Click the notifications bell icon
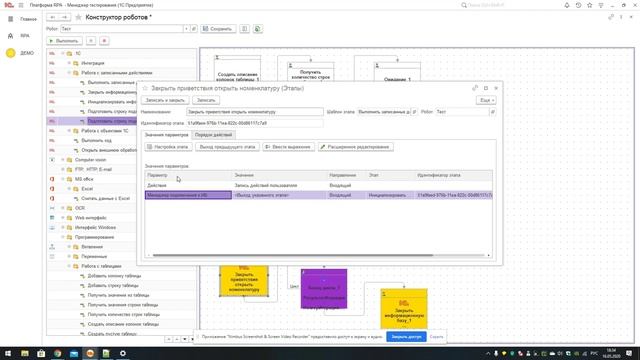The width and height of the screenshot is (640, 360). coord(567,5)
